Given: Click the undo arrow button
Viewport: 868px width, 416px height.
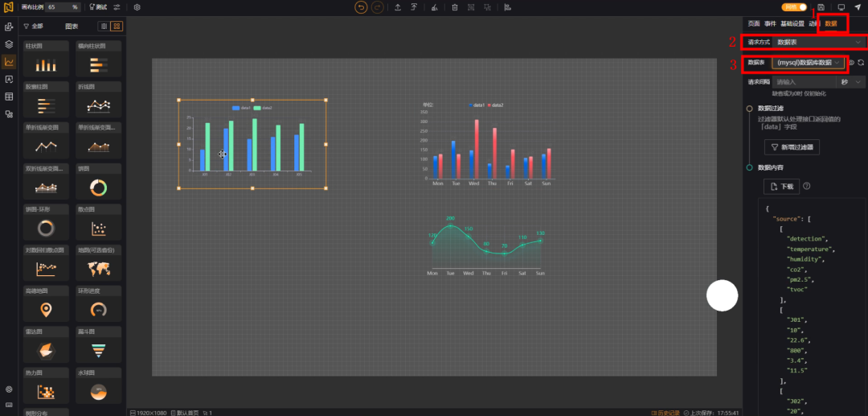Looking at the screenshot, I should click(361, 7).
